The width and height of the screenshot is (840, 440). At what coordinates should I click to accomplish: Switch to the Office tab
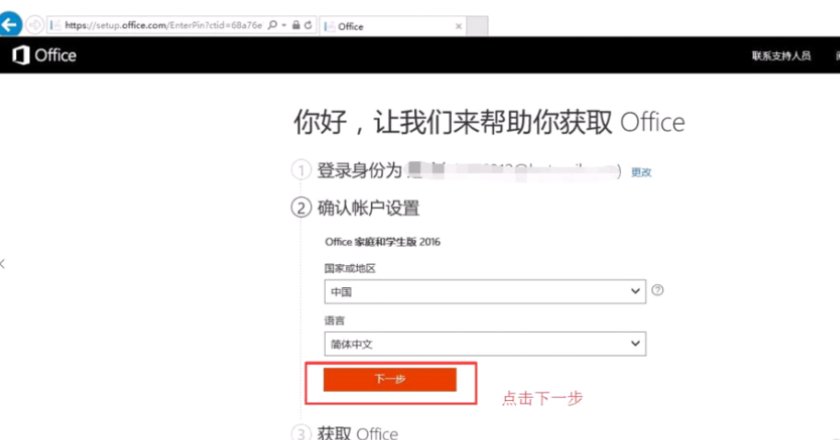[x=393, y=26]
